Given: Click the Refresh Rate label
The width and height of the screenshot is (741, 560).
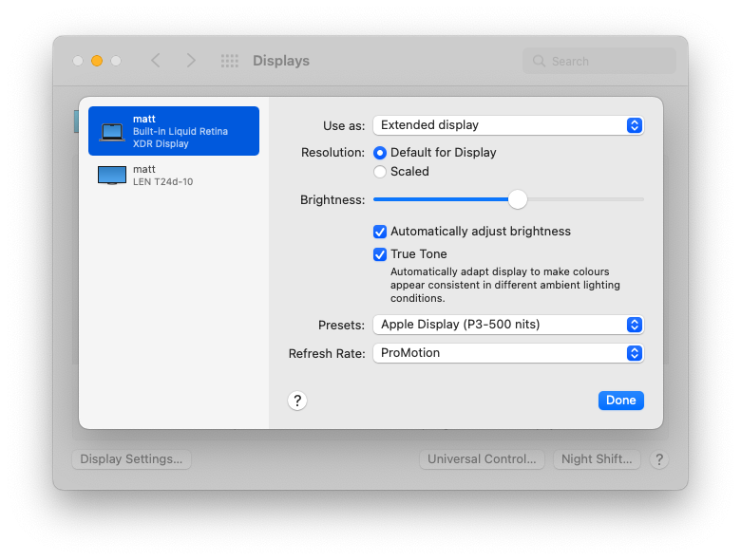Looking at the screenshot, I should click(x=327, y=354).
